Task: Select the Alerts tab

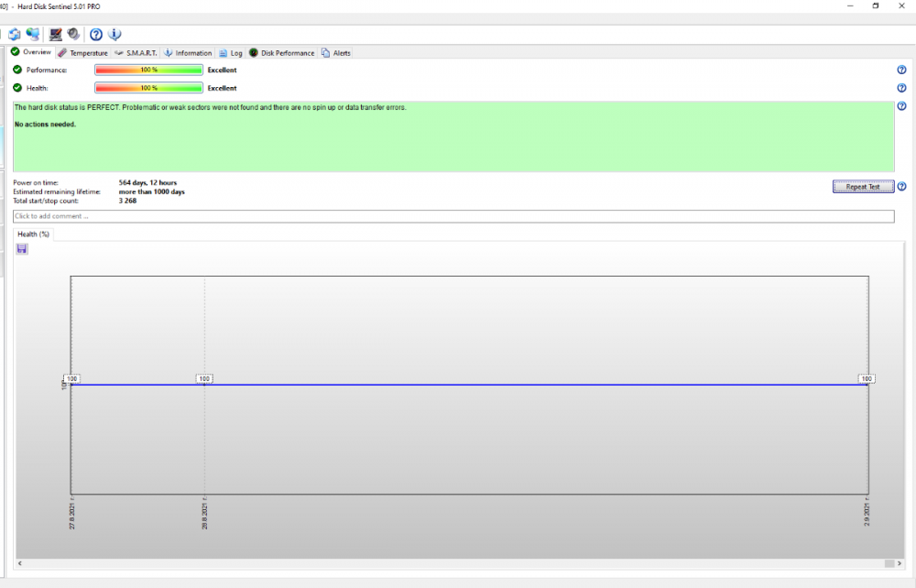Action: 336,53
